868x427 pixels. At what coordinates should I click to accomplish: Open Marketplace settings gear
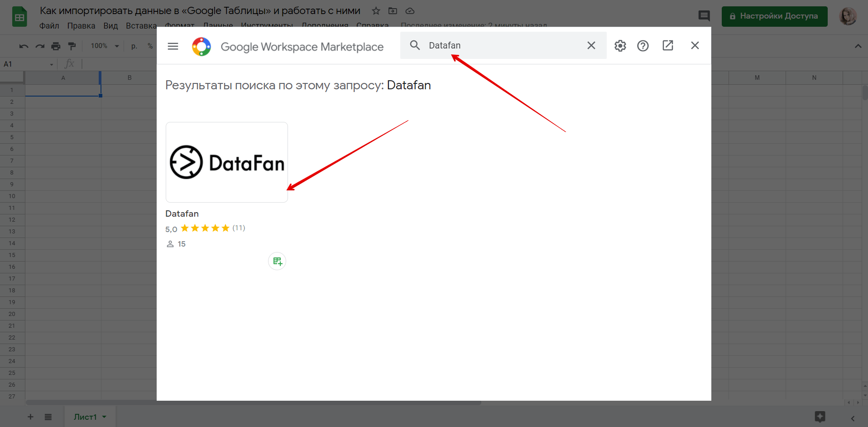(x=620, y=46)
